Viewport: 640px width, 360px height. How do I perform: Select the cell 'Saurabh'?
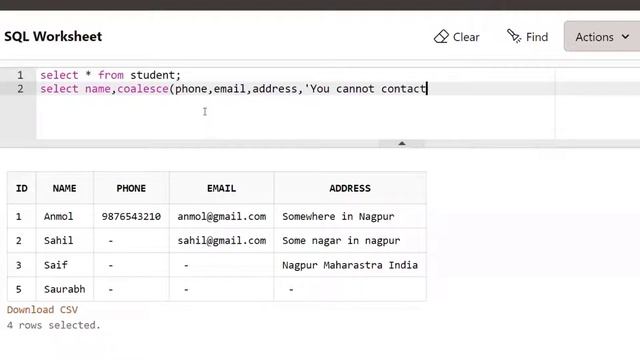64,289
